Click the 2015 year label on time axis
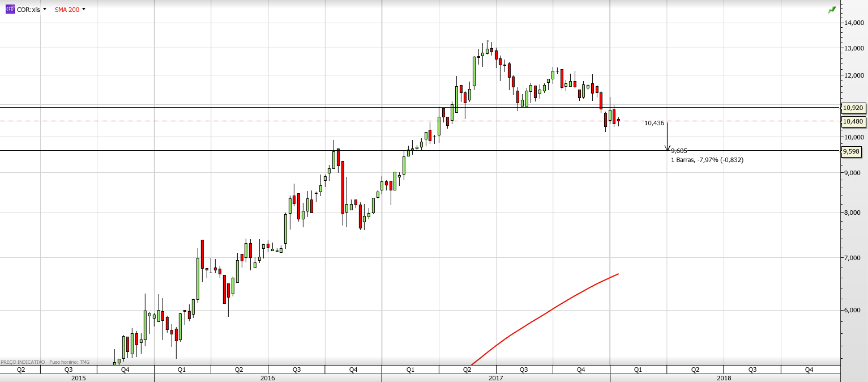Screen dimensions: 868x382 tap(78, 377)
